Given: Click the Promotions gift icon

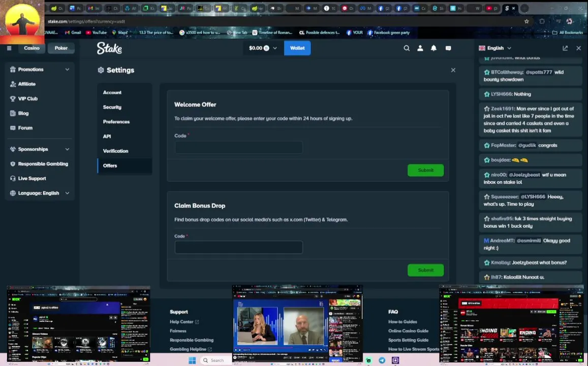Looking at the screenshot, I should [13, 69].
